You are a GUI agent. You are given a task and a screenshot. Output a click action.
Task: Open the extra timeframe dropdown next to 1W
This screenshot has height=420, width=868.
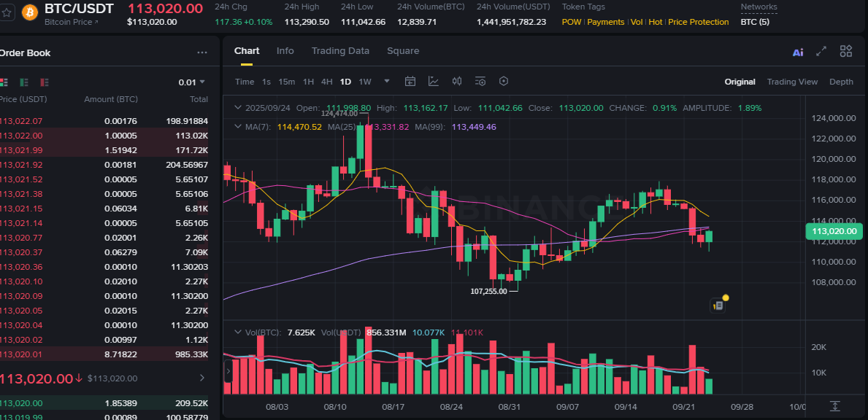click(387, 81)
